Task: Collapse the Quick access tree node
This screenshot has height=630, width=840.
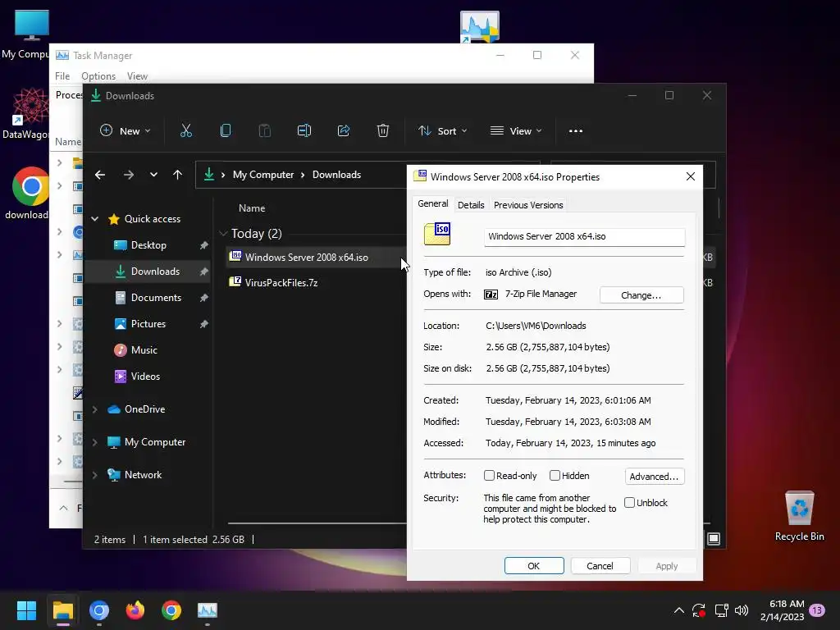Action: [95, 219]
